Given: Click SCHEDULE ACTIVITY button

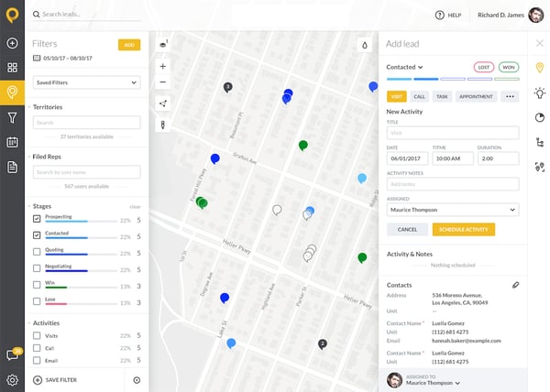Looking at the screenshot, I should (x=463, y=230).
